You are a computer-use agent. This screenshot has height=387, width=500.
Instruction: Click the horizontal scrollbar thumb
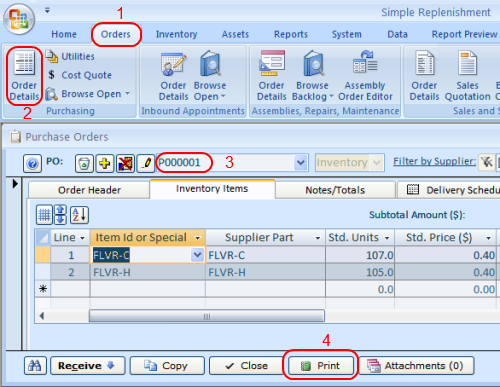pos(207,316)
